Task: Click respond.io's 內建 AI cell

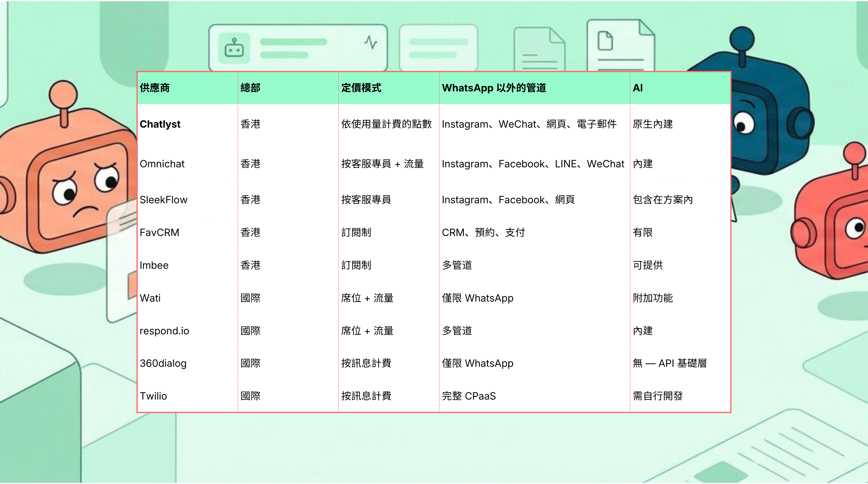Action: [x=680, y=331]
